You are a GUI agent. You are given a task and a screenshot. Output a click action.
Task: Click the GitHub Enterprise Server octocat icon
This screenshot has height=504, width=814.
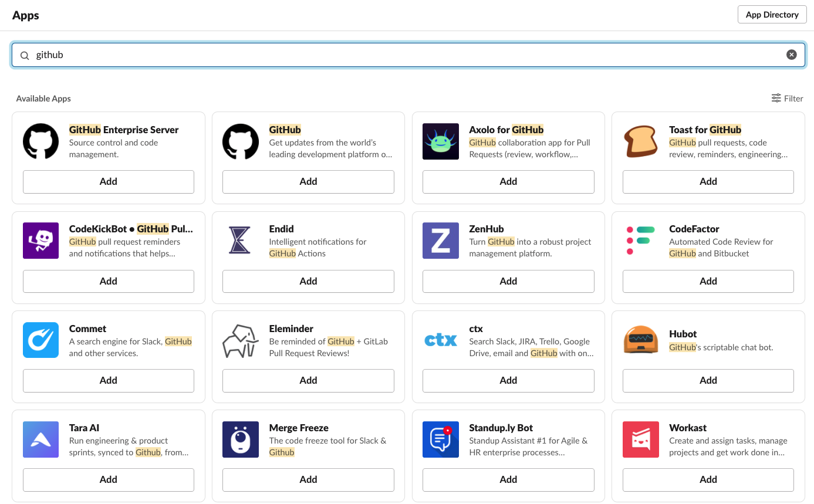(x=40, y=141)
